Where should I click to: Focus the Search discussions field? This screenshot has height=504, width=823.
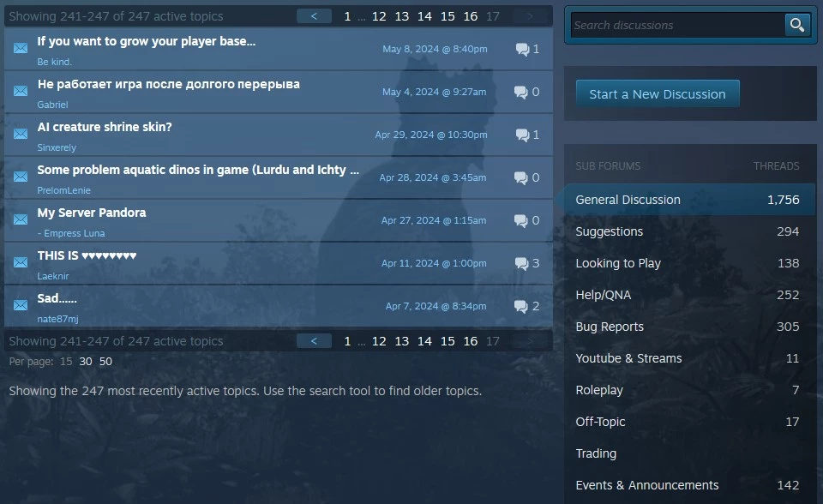click(677, 25)
